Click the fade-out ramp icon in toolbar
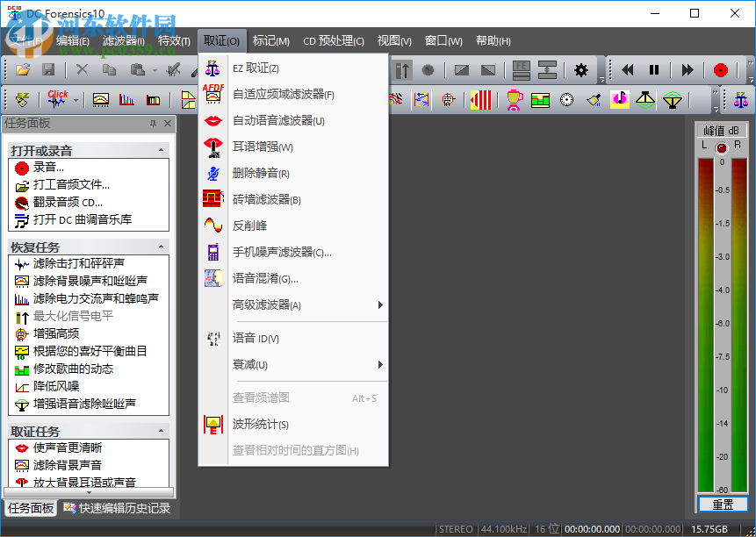Image resolution: width=756 pixels, height=537 pixels. coord(488,70)
